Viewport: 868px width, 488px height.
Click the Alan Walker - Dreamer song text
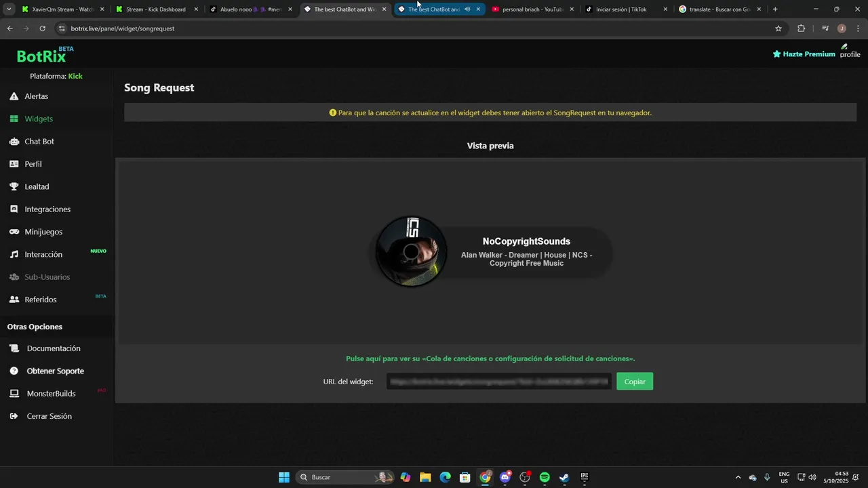(526, 259)
